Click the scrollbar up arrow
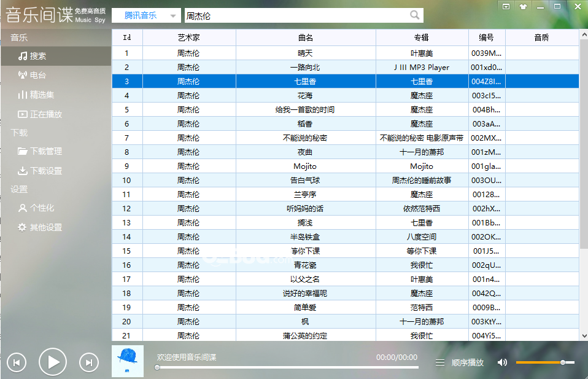 pos(584,34)
